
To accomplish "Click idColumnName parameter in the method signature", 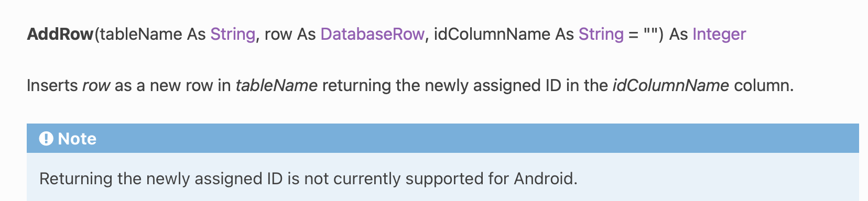I will (492, 34).
